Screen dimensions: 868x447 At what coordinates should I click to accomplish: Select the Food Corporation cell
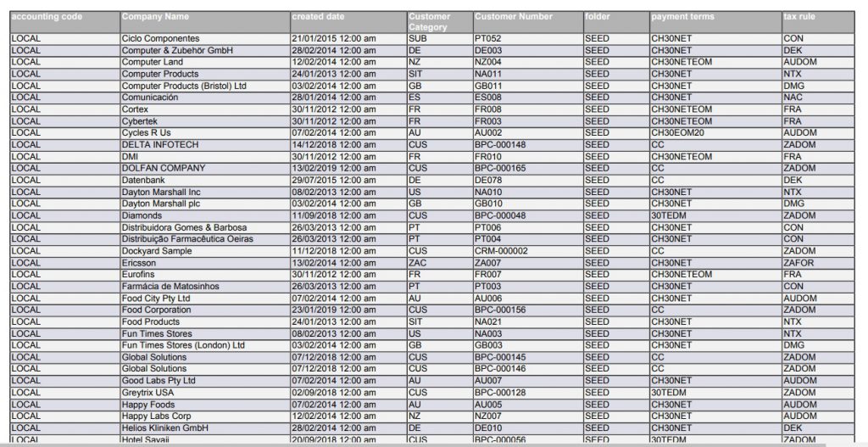coord(205,310)
